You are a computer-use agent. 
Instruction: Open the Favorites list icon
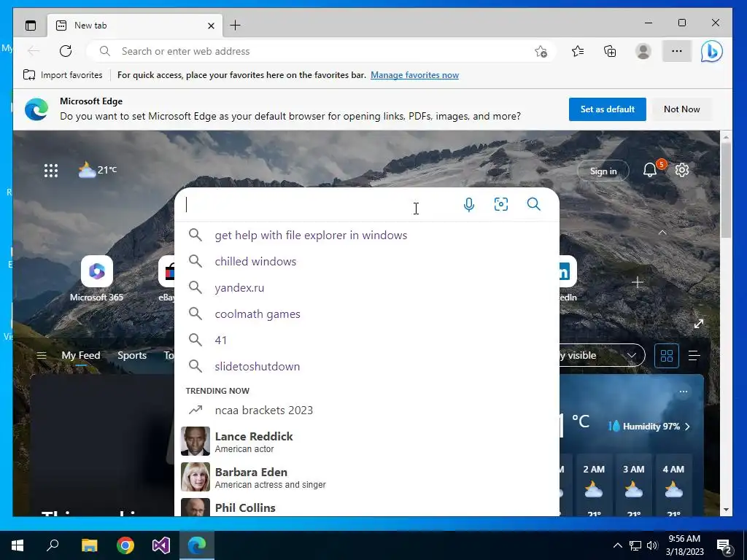578,51
